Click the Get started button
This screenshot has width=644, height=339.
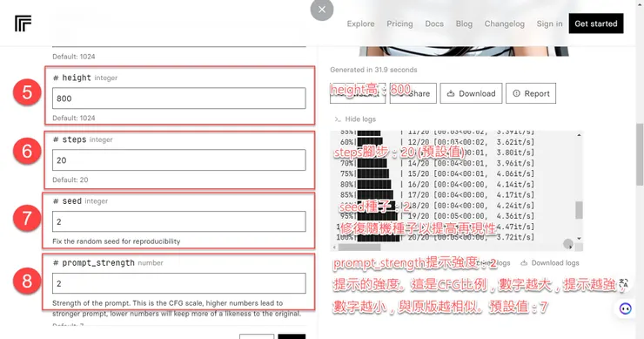(x=596, y=24)
